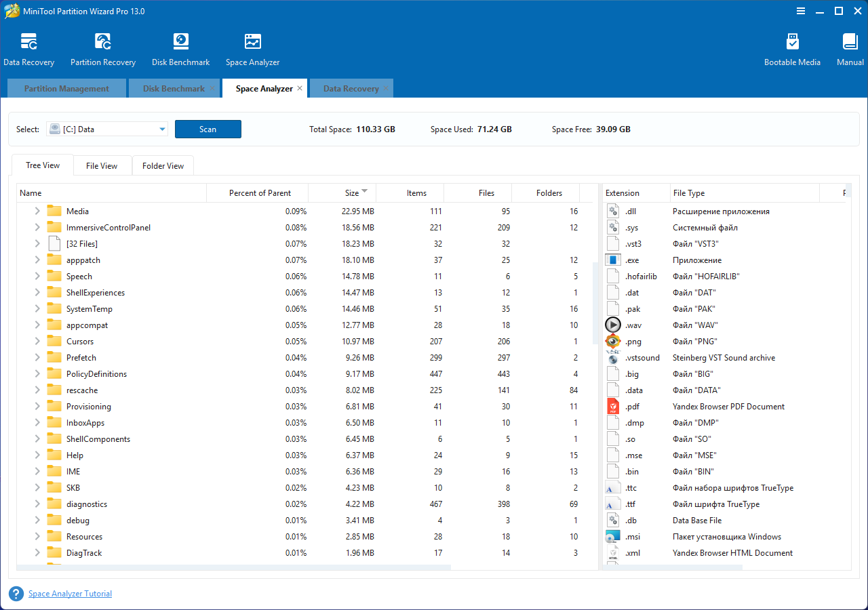Viewport: 868px width, 610px height.
Task: Expand the PolicyDefinitions folder arrow
Action: pyautogui.click(x=37, y=374)
